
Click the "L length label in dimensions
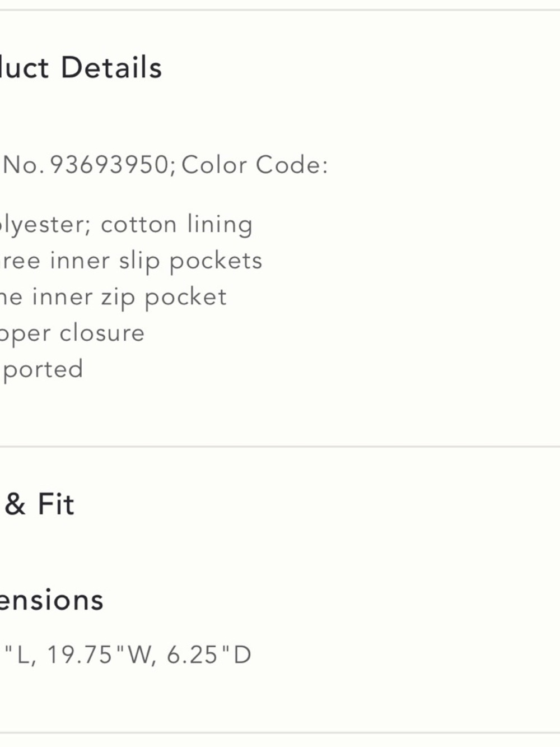coord(18,655)
